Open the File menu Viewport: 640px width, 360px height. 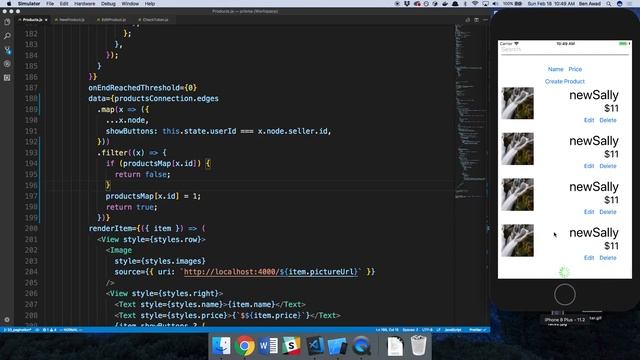pos(50,4)
